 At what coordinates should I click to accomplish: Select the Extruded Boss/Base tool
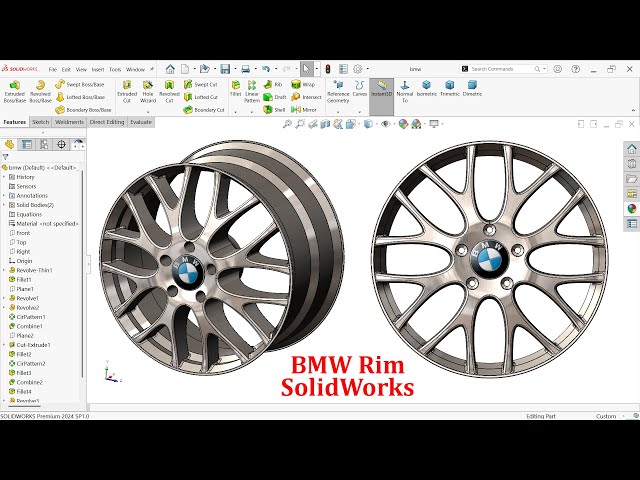[15, 91]
